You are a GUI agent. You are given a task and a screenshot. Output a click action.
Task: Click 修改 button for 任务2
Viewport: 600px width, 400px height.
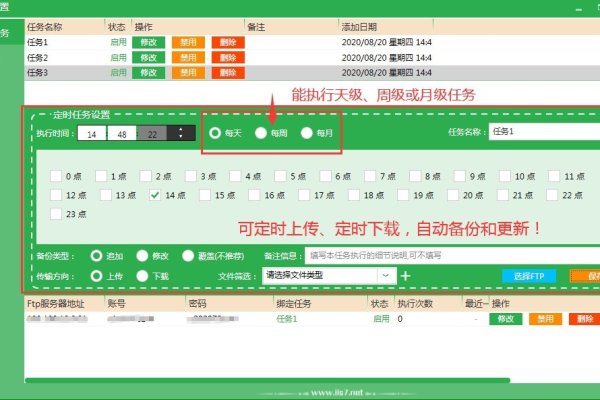(148, 57)
